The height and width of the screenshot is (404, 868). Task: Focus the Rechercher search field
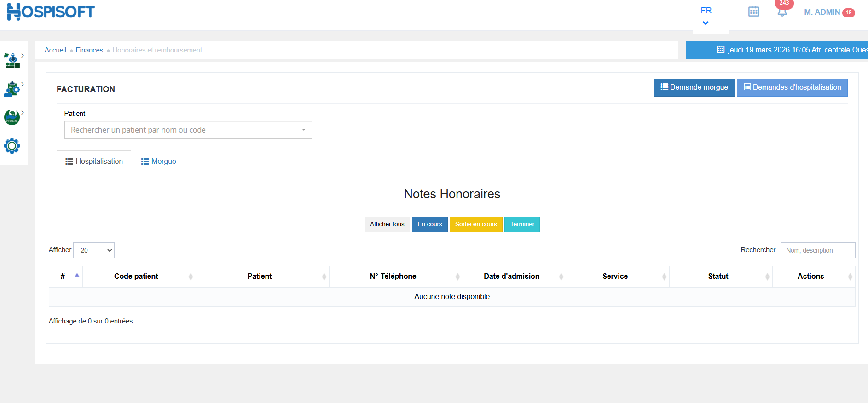[817, 250]
